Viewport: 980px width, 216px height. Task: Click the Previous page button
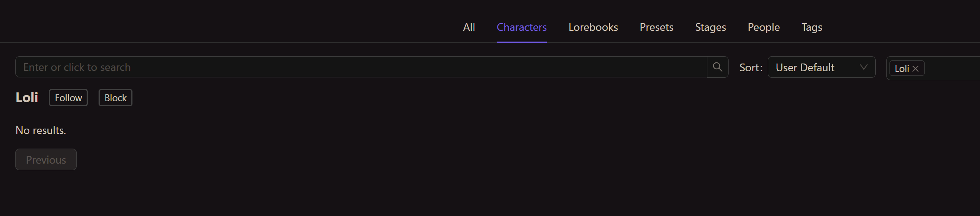coord(46,159)
